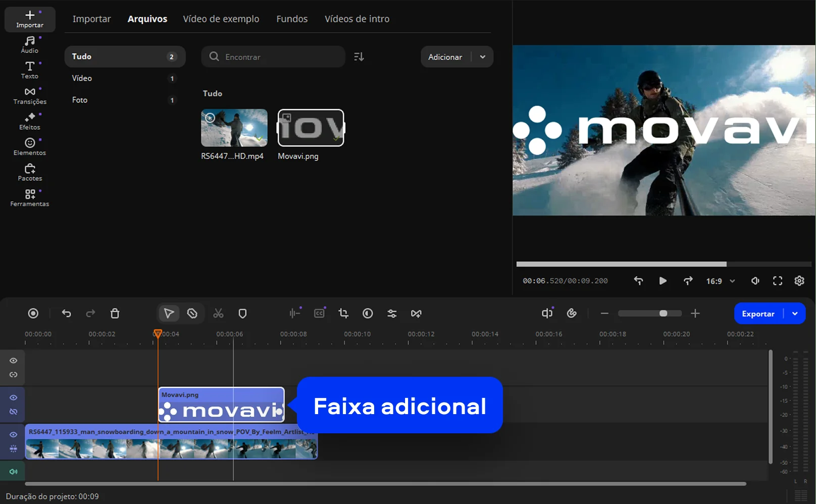Filter files by Vídeo category
Image resolution: width=816 pixels, height=504 pixels.
click(125, 78)
